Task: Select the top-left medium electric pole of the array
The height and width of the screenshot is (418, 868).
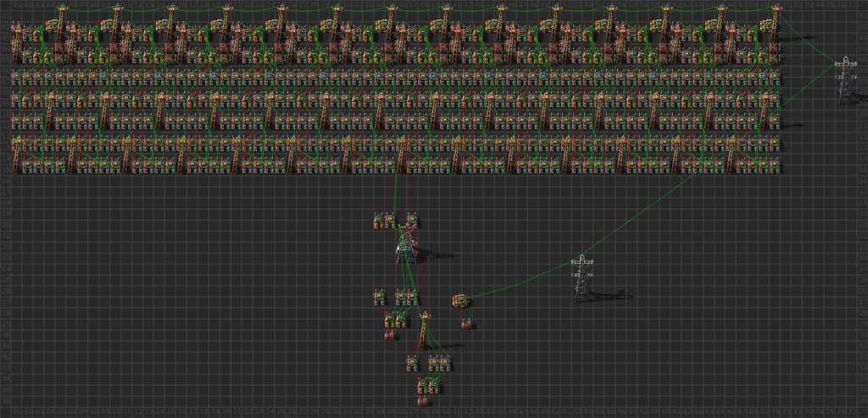Action: tap(61, 19)
